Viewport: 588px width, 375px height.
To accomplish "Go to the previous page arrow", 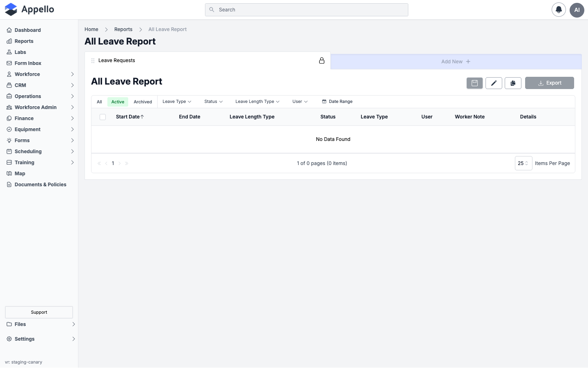I will tap(106, 163).
